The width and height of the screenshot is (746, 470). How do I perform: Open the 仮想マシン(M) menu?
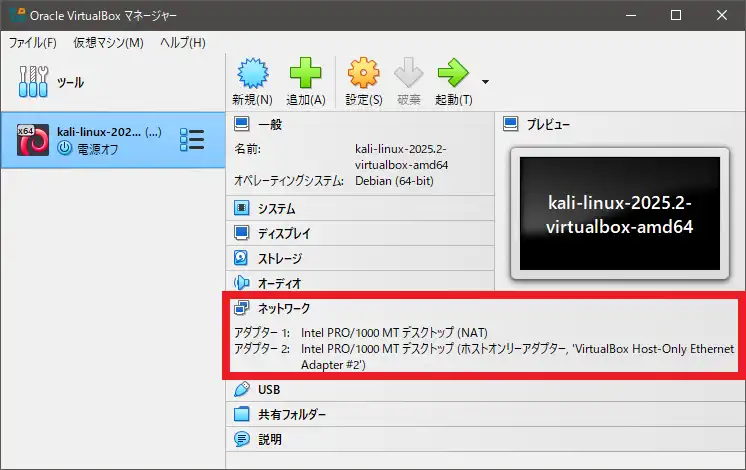point(108,43)
